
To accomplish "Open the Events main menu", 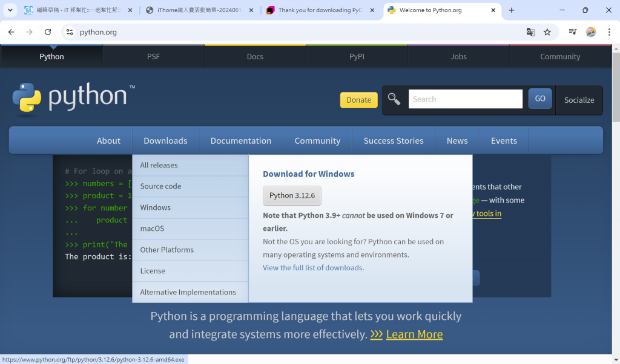I will pos(504,140).
